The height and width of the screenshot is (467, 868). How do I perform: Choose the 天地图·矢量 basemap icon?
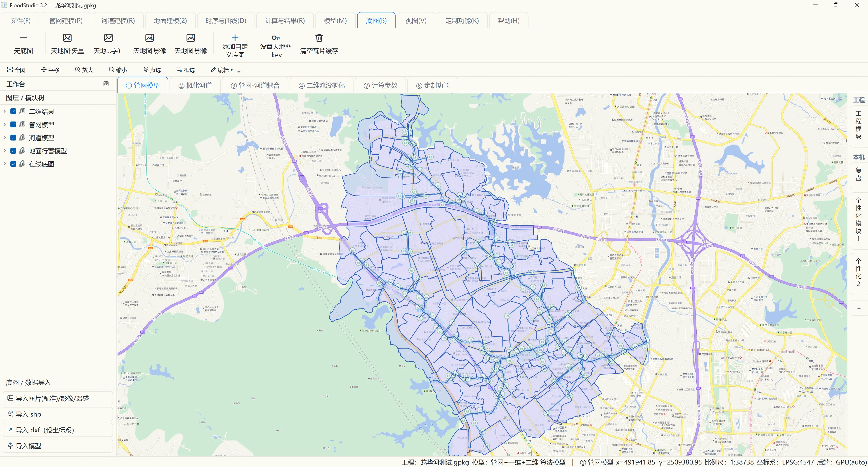pyautogui.click(x=67, y=38)
